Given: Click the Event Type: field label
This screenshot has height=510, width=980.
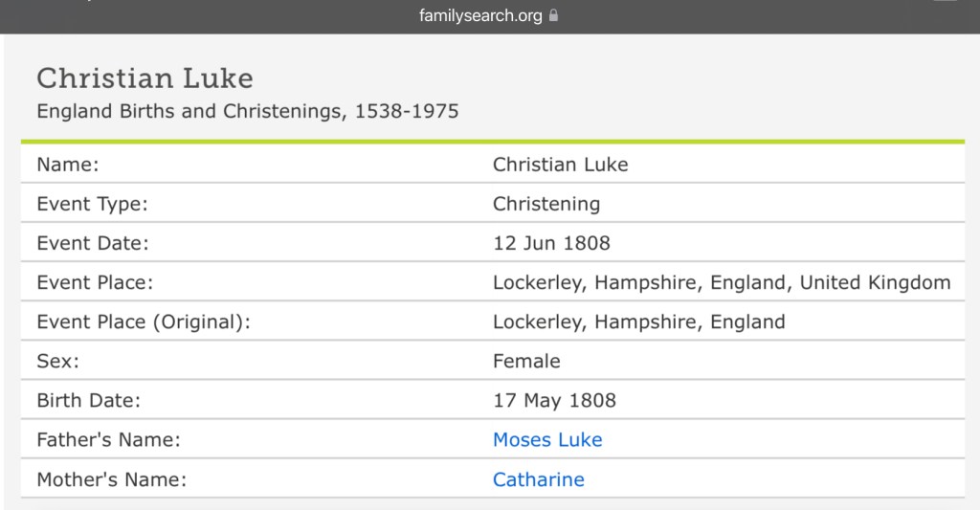Looking at the screenshot, I should pos(92,203).
